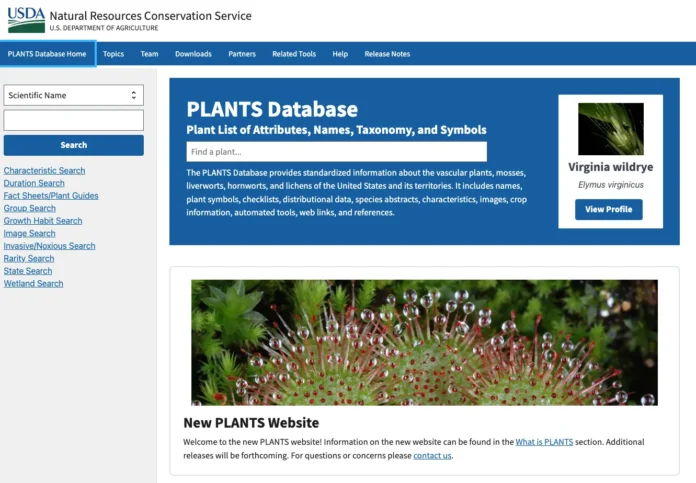Open Fact Sheets/Plant Guides link
This screenshot has width=696, height=483.
51,195
